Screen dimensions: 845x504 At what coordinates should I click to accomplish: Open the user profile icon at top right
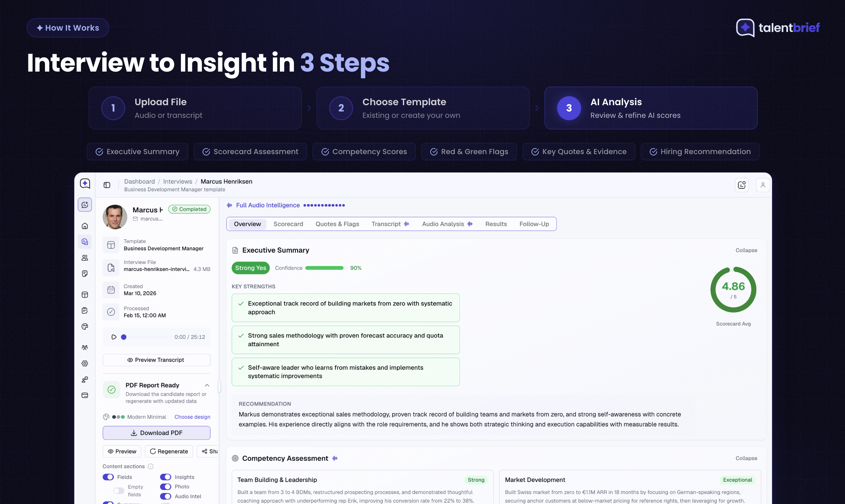763,185
